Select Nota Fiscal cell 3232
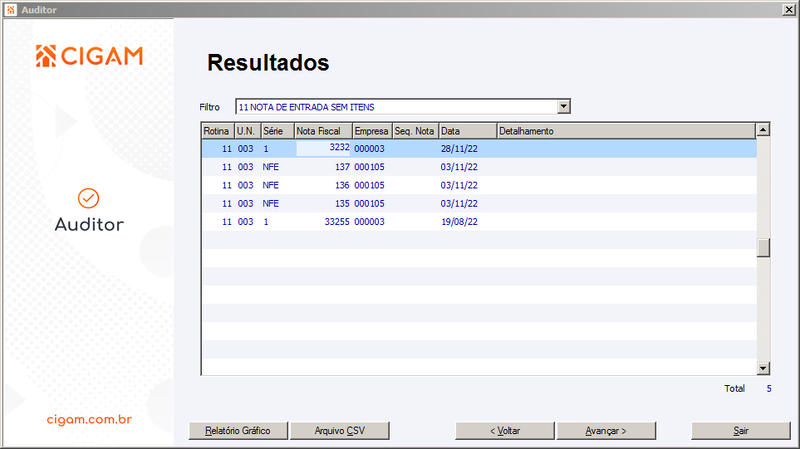This screenshot has height=449, width=800. click(x=324, y=148)
